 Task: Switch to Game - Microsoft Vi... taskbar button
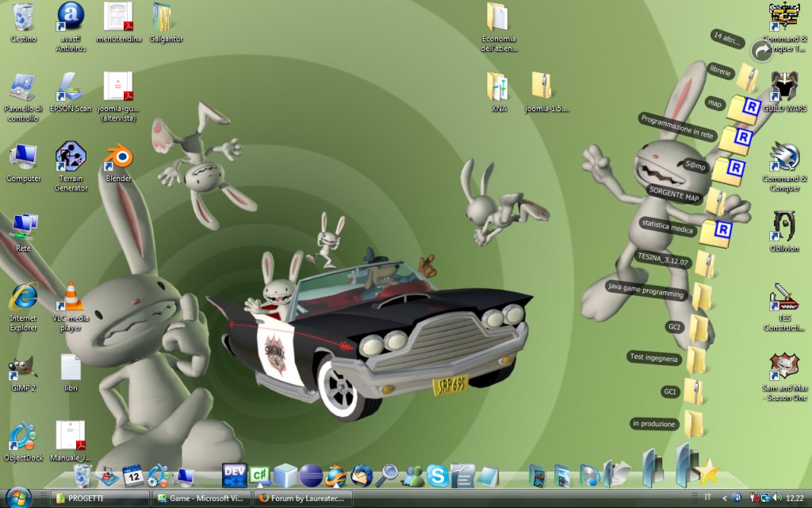tap(202, 498)
